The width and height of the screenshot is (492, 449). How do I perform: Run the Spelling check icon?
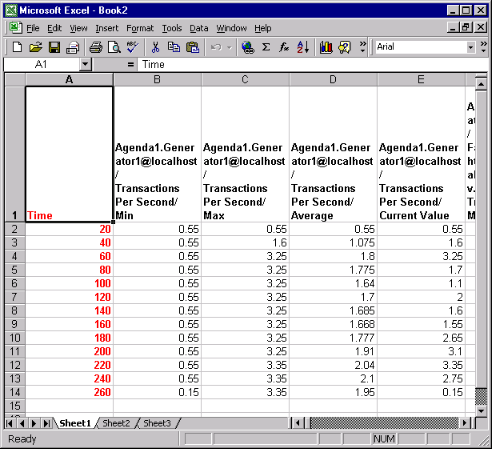(132, 47)
